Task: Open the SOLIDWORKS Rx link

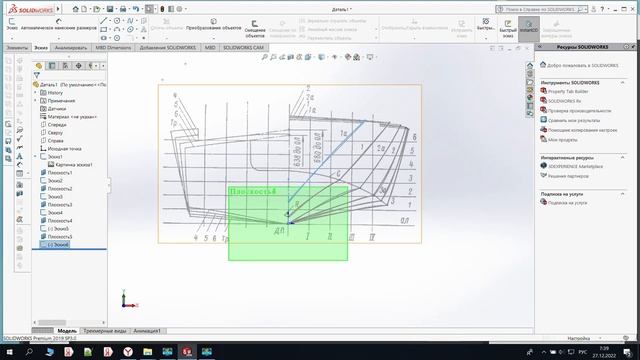Action: tap(564, 101)
